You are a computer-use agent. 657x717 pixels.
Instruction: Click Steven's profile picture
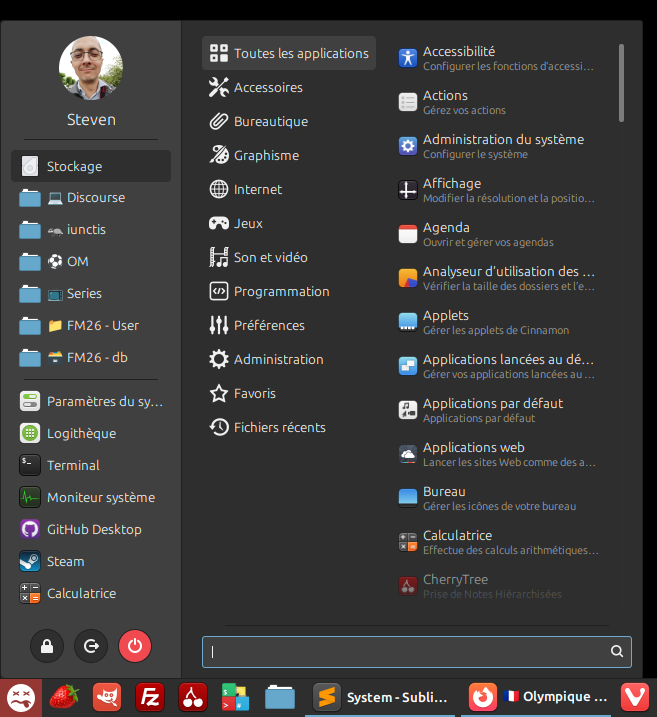click(91, 69)
